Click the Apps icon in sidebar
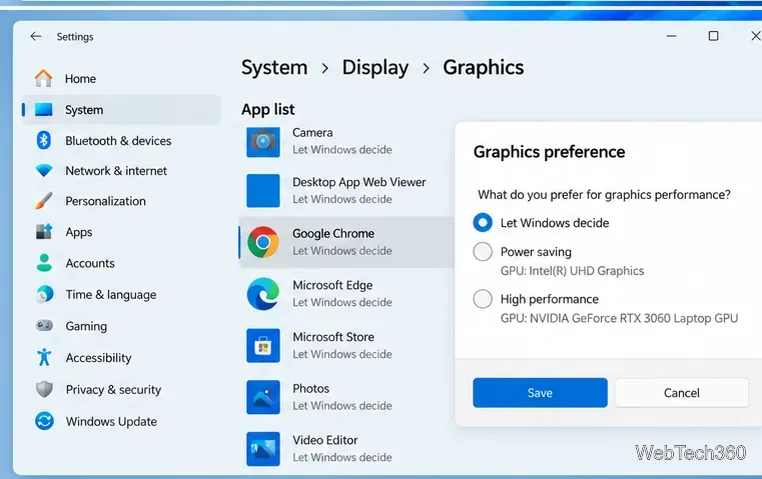The image size is (762, 479). click(44, 232)
